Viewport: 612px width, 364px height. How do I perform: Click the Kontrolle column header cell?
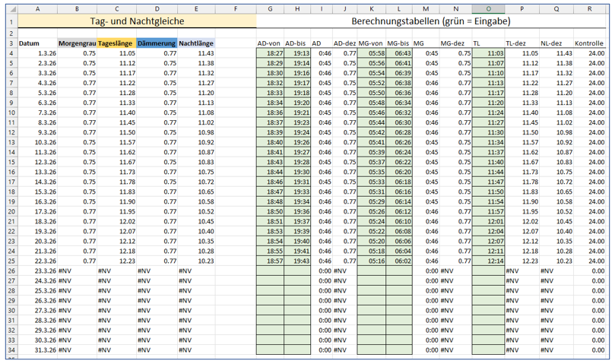tap(590, 43)
